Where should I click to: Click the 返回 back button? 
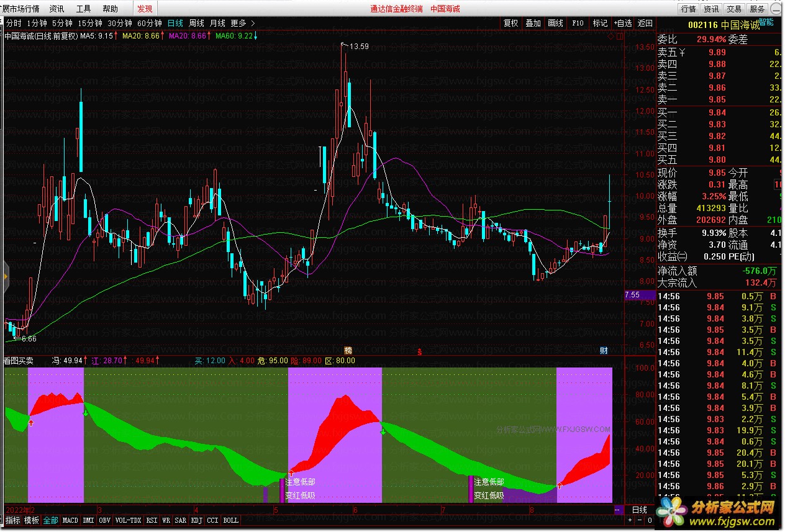[x=645, y=23]
